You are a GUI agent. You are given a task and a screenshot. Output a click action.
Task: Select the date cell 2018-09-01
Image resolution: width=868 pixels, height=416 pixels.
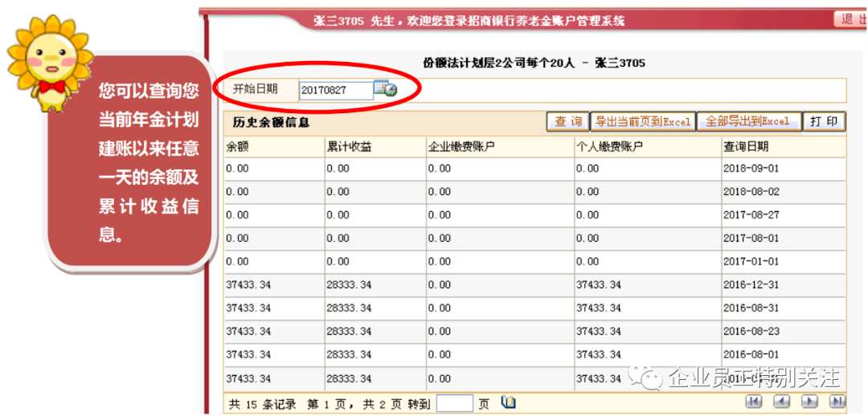pos(751,169)
